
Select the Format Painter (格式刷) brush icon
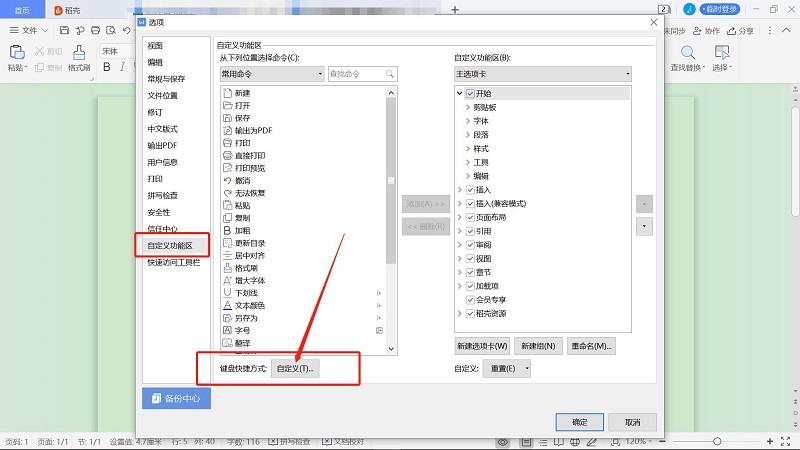(x=79, y=53)
